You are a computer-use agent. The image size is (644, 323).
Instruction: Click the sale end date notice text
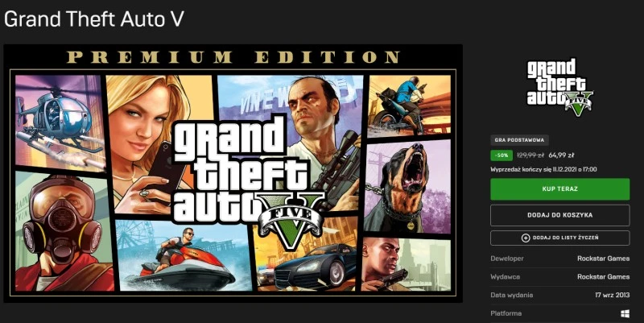click(543, 169)
